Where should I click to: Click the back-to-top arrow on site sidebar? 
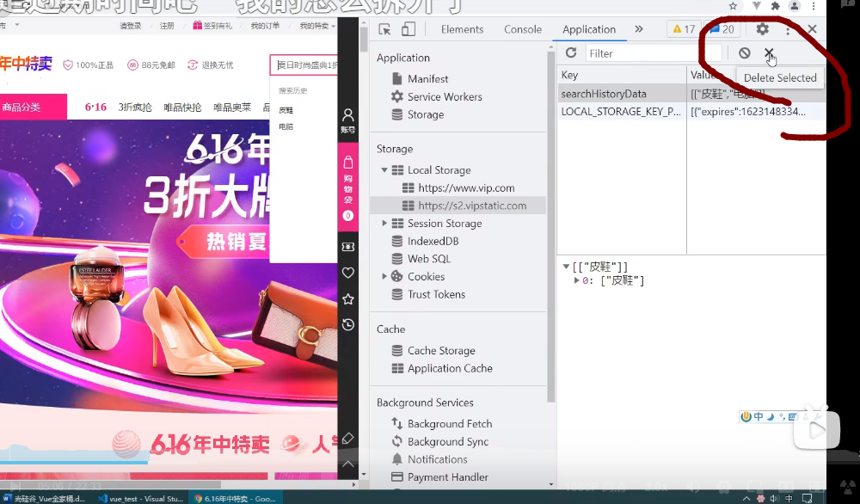[x=347, y=464]
